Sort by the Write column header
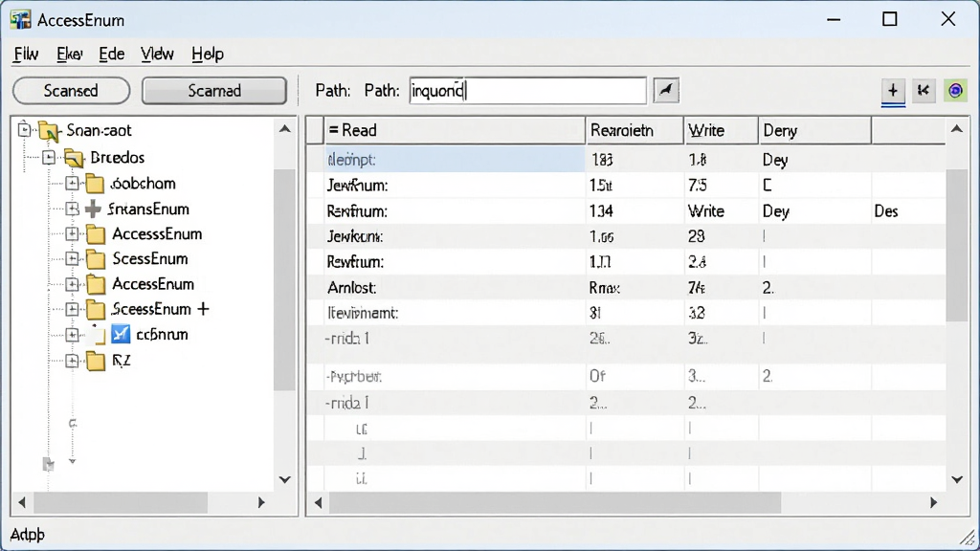The height and width of the screenshot is (551, 980). [x=721, y=130]
